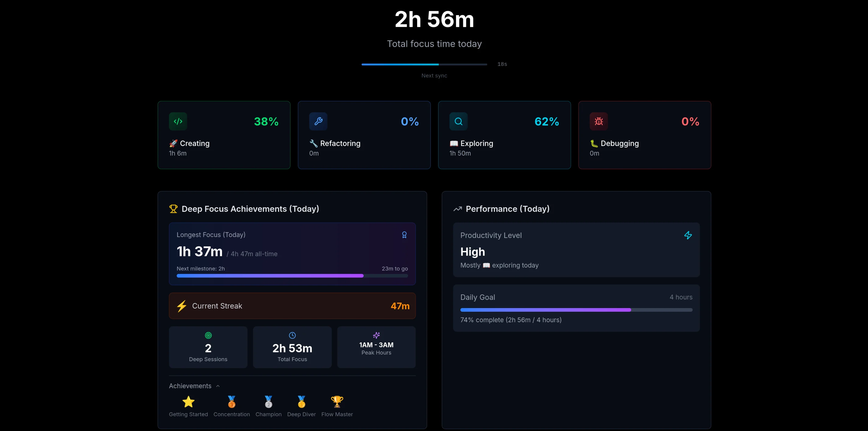Click the ribbon badge on Longest Focus card

pos(404,235)
